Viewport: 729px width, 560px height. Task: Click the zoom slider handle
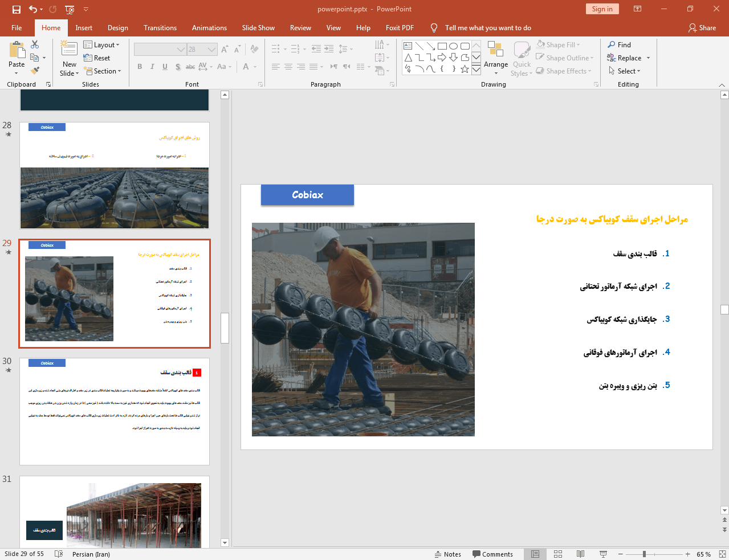[x=644, y=554]
